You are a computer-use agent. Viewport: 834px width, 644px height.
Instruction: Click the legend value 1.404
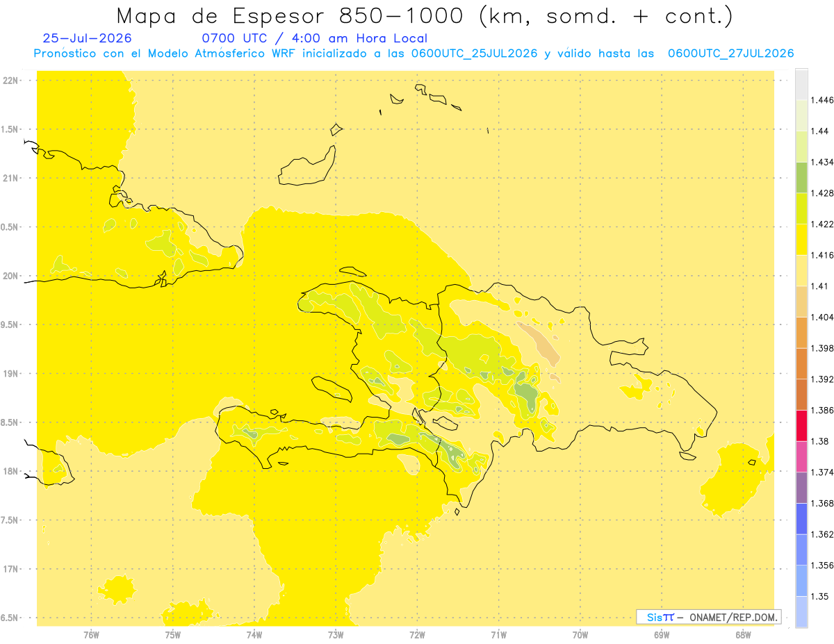[x=822, y=317]
